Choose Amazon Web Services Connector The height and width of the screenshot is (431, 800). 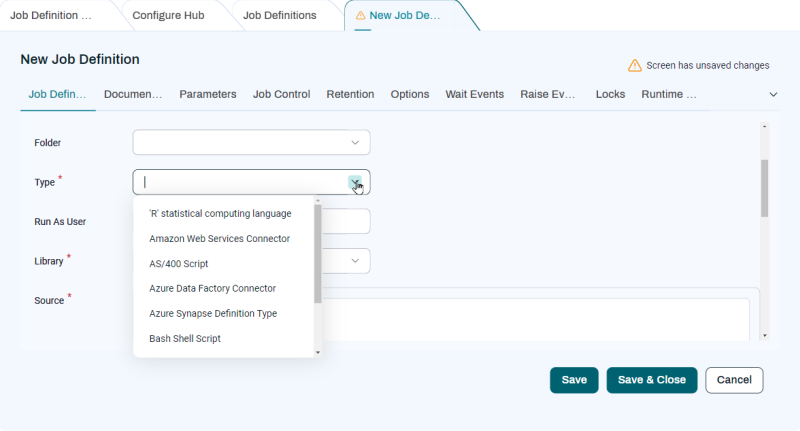pos(219,239)
